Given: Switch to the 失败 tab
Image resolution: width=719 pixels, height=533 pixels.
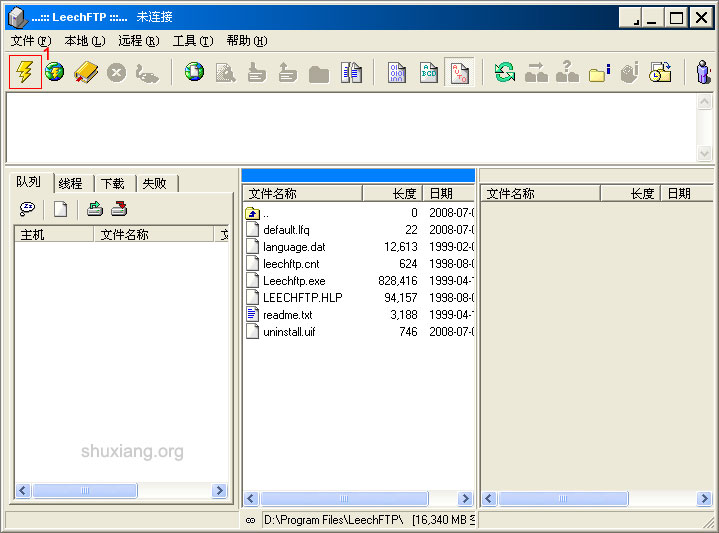Looking at the screenshot, I should click(x=155, y=183).
